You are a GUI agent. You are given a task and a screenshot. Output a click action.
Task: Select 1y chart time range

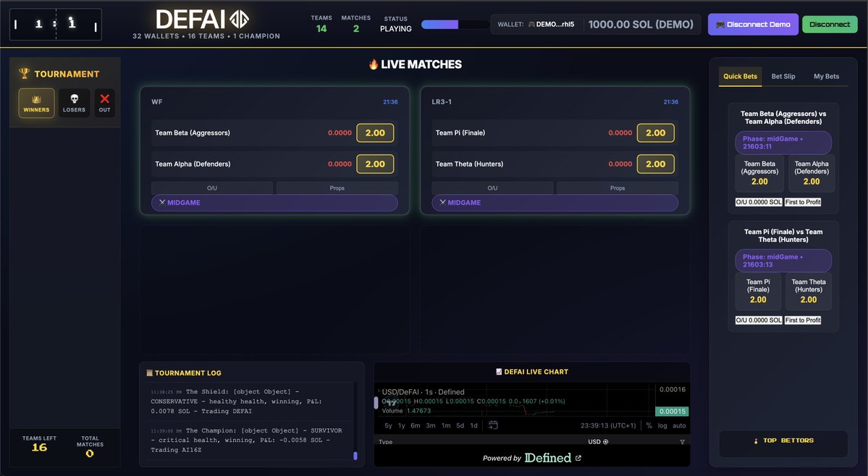tap(401, 425)
